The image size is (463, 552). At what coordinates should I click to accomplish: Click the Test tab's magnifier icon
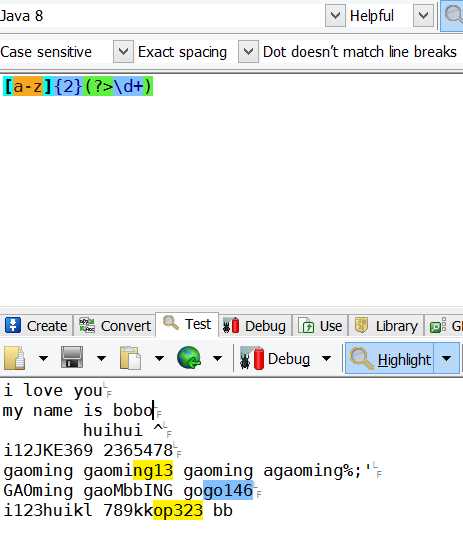click(171, 322)
